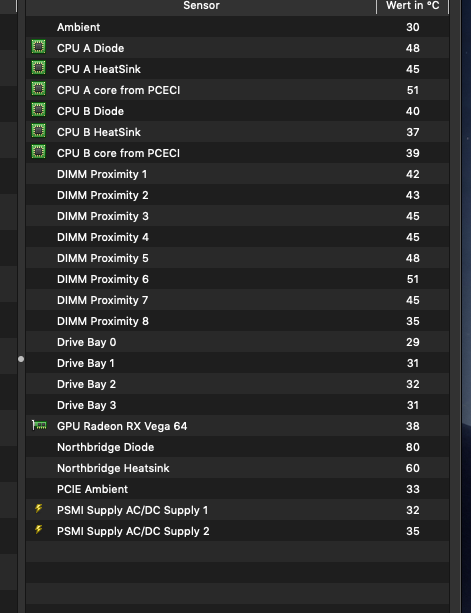Select CPU A core from PCECI label

118,90
